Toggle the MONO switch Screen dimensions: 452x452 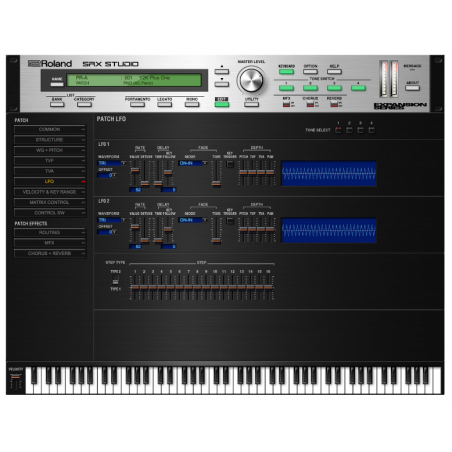click(x=192, y=104)
